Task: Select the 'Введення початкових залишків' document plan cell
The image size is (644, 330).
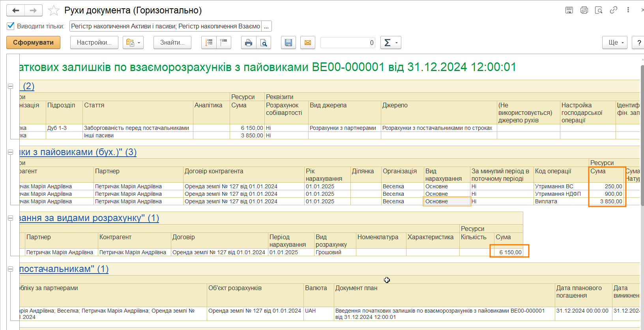Action: [x=444, y=314]
